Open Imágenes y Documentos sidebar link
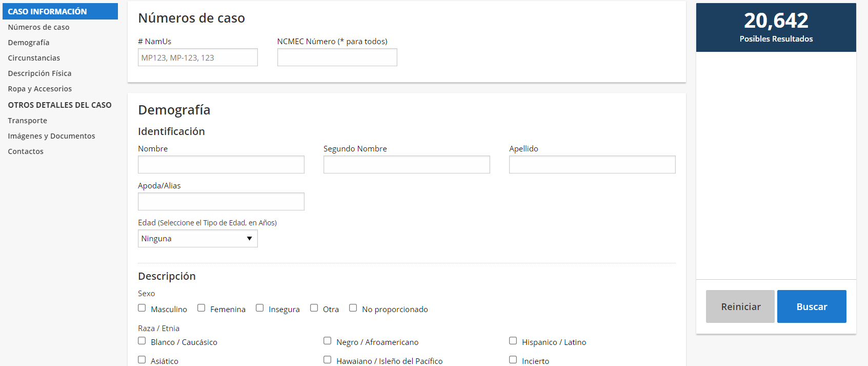 [51, 136]
